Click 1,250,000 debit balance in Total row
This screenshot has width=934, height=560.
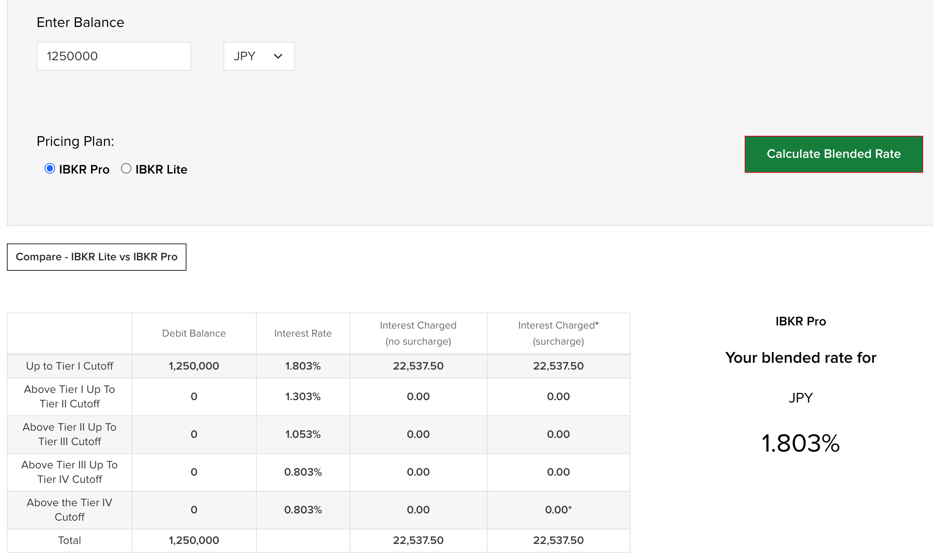coord(194,540)
